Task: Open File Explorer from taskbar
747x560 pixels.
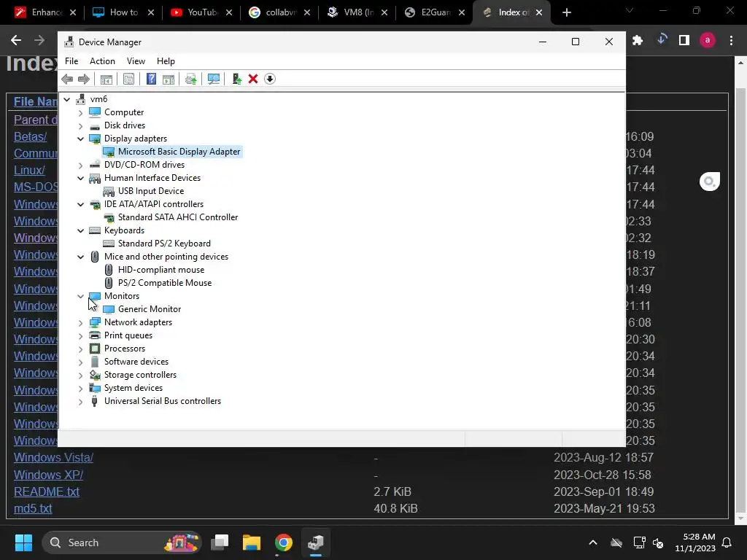Action: [x=251, y=542]
